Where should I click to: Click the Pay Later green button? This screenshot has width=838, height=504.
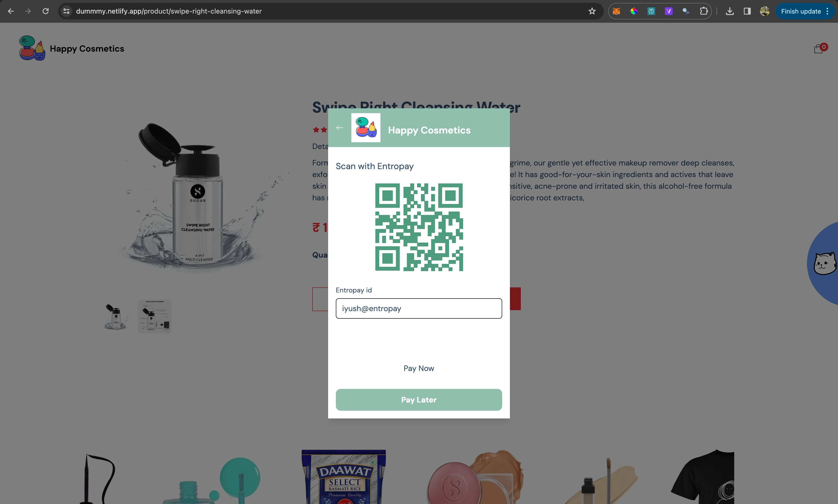tap(419, 399)
